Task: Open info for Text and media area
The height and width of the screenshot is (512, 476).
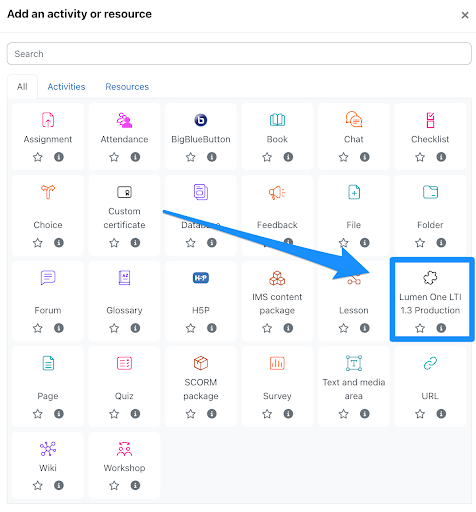Action: 365,414
